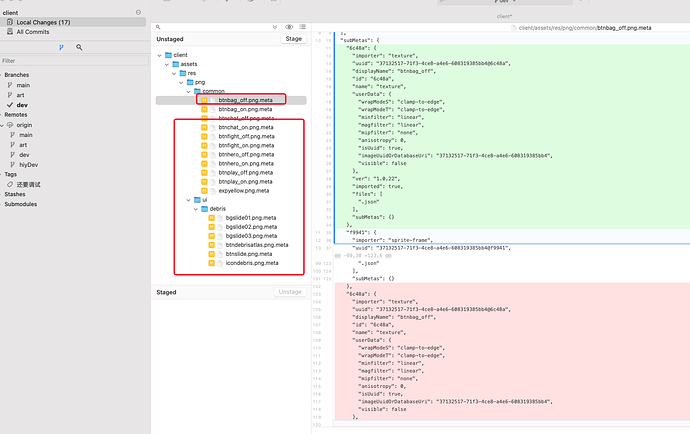Screen dimensions: 690x434
Task: Select file expyellow.png.meta
Action: 244,191
